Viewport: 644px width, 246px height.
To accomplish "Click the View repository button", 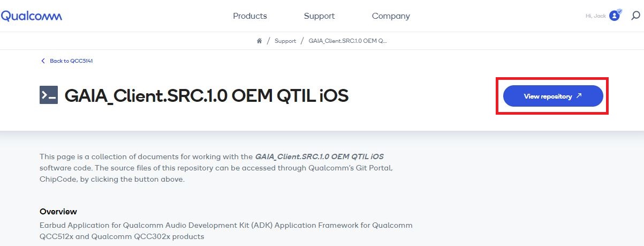I will (x=553, y=96).
